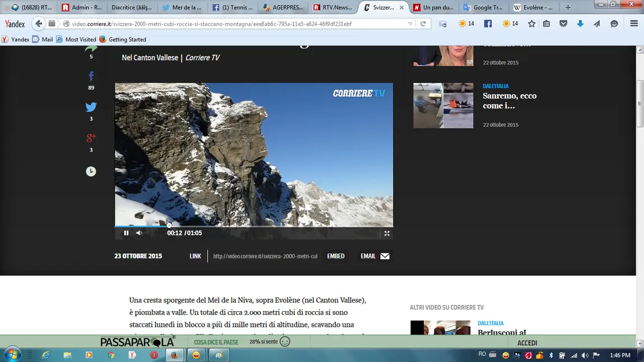Click the green share arrow icon

click(91, 48)
